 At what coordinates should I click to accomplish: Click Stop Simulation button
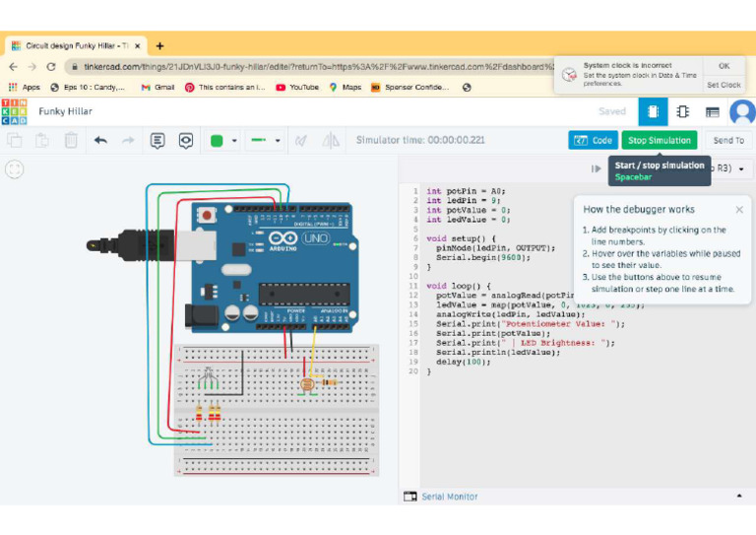[660, 140]
